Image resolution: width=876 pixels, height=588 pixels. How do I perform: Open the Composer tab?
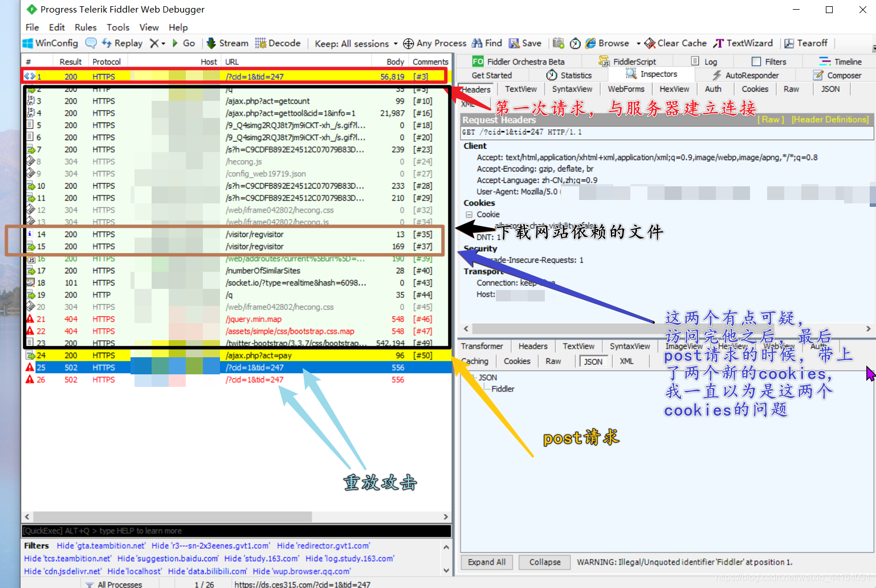[x=837, y=75]
